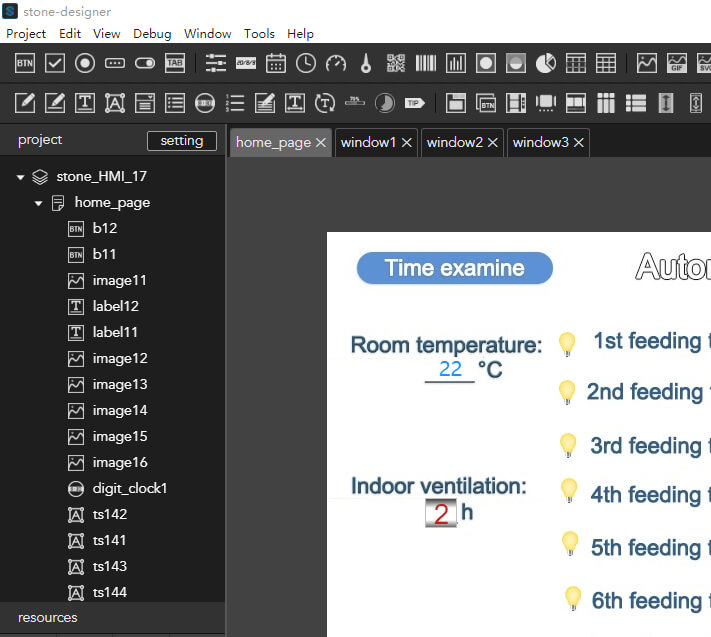The height and width of the screenshot is (637, 711).
Task: Select the slide view widget tool
Action: [545, 103]
